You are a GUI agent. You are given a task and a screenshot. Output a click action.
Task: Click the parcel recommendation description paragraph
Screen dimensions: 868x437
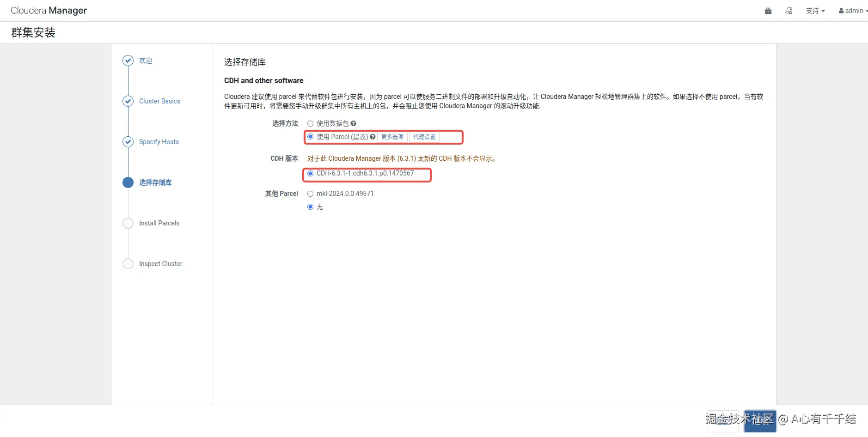point(494,101)
